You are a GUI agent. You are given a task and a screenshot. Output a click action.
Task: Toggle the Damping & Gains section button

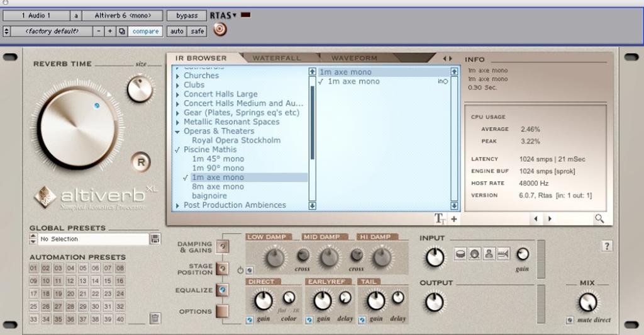click(222, 247)
